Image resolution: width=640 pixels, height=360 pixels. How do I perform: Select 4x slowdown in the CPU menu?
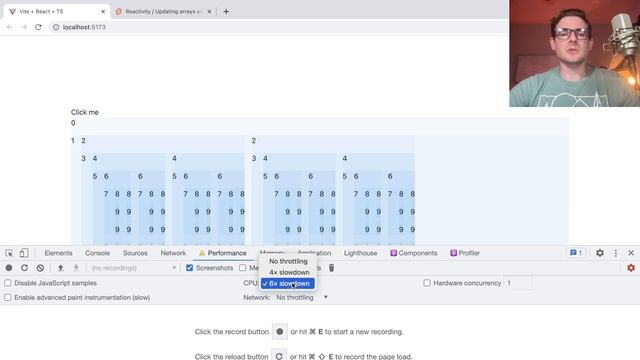pyautogui.click(x=288, y=272)
